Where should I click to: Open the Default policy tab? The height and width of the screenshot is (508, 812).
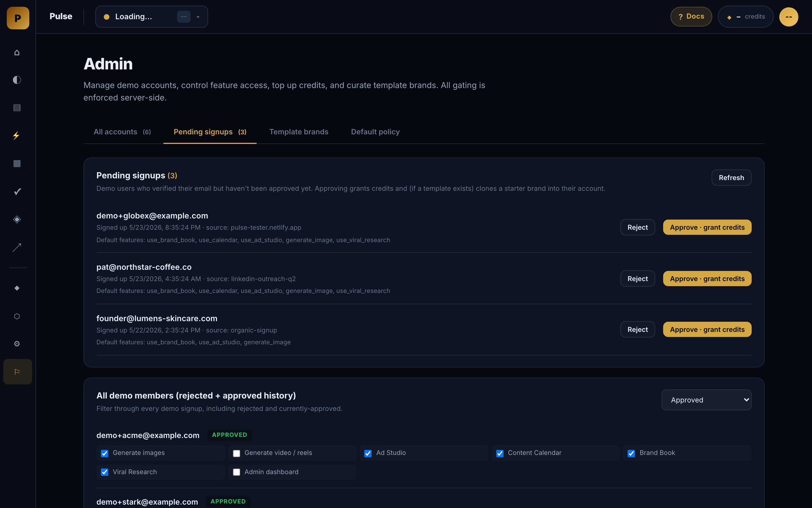(x=375, y=132)
